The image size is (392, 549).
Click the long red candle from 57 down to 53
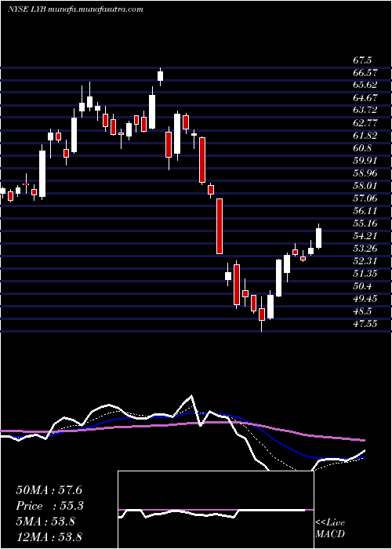220,226
